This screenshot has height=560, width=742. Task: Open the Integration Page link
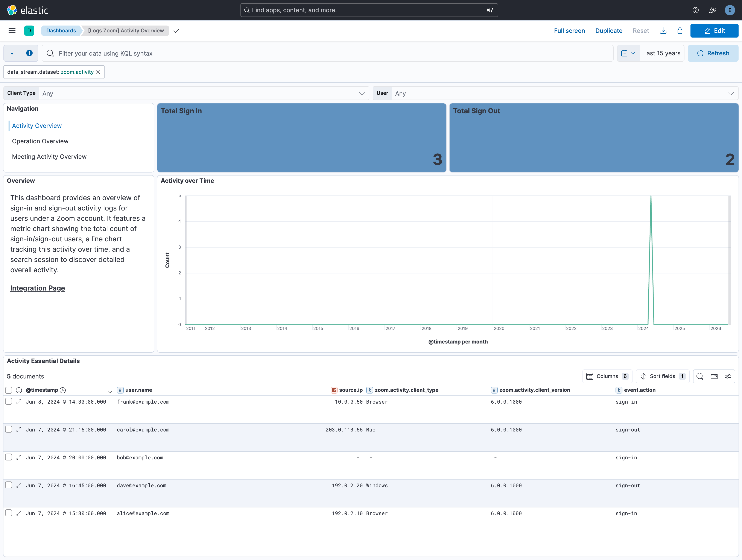click(38, 288)
